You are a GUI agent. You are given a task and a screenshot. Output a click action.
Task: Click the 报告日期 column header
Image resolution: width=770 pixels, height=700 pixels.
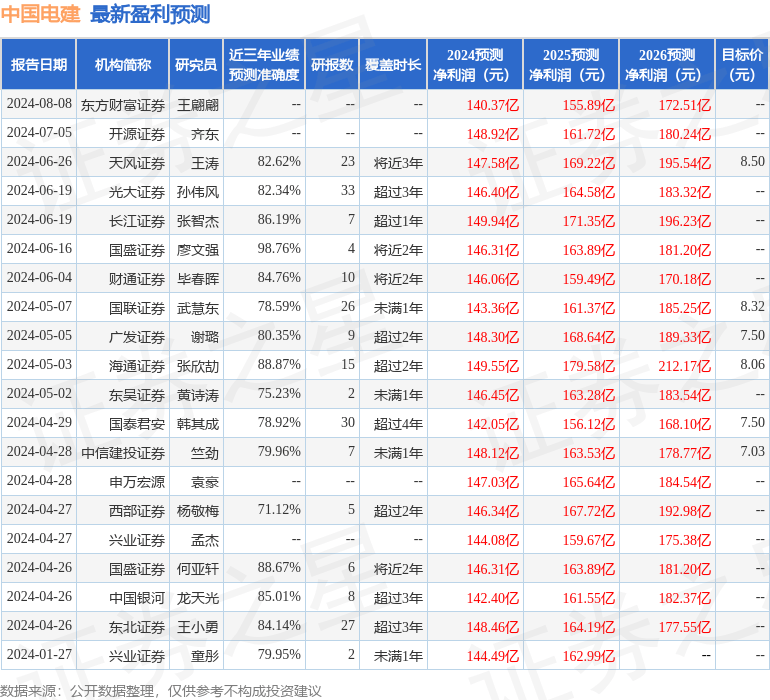[x=39, y=65]
